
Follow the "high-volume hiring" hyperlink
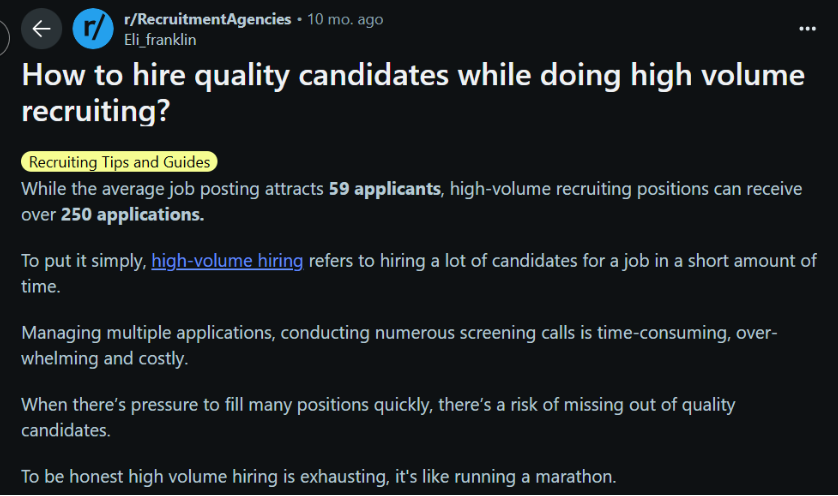tap(227, 261)
